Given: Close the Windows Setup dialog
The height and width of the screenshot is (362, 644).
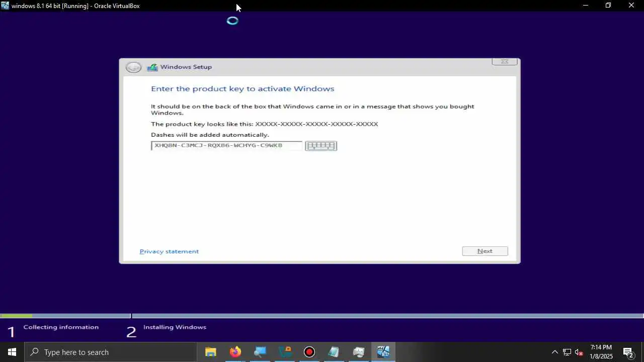Looking at the screenshot, I should [x=504, y=61].
